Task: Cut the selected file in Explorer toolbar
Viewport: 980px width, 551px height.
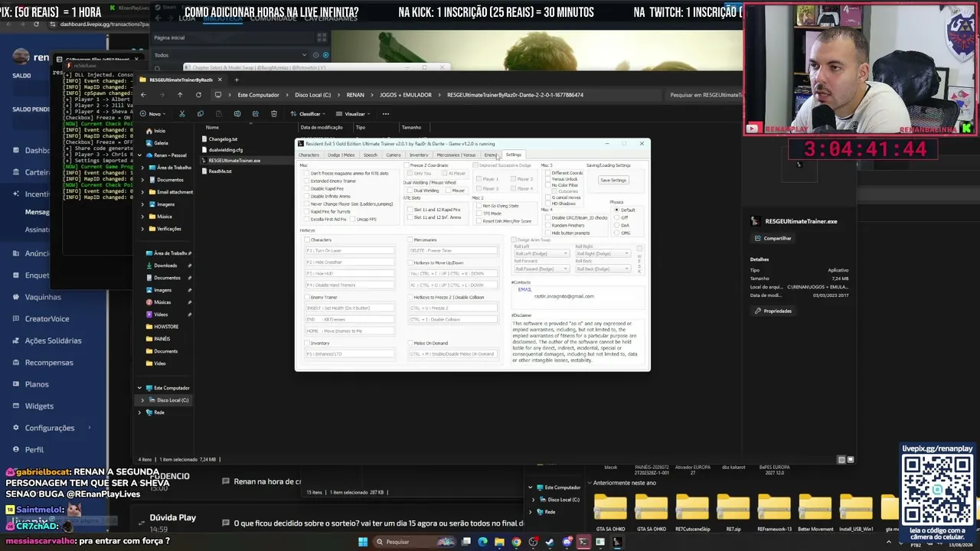Action: 181,114
